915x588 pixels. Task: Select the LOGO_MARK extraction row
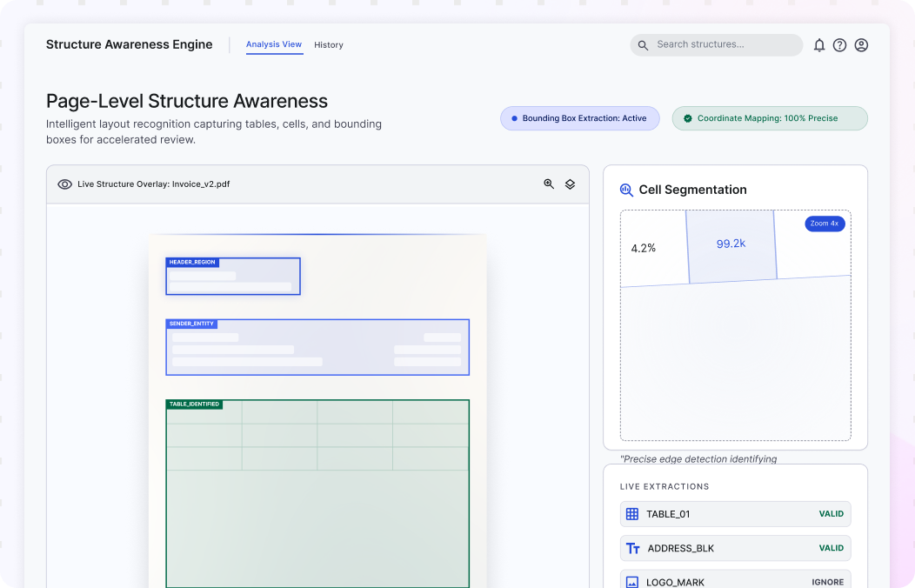[735, 579]
